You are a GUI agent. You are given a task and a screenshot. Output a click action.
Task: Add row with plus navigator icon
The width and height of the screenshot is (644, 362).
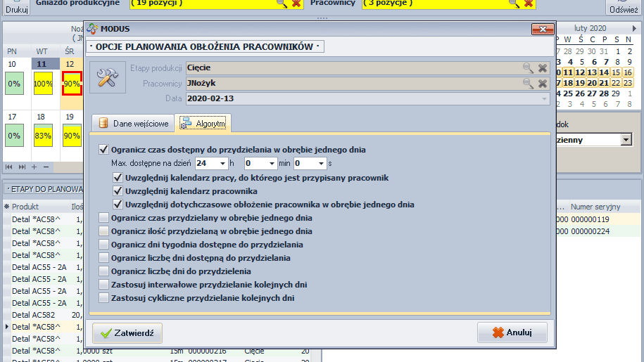tap(34, 167)
